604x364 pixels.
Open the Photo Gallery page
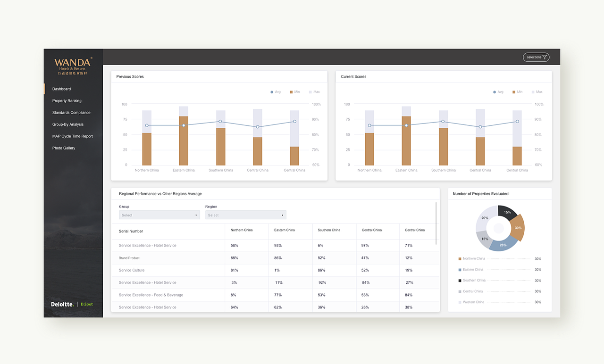(x=64, y=148)
